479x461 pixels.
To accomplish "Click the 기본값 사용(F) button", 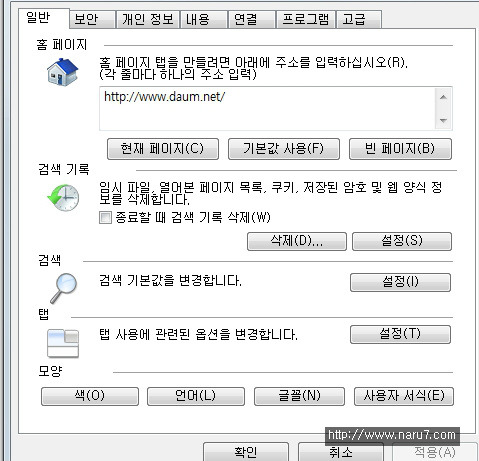I will pyautogui.click(x=284, y=149).
